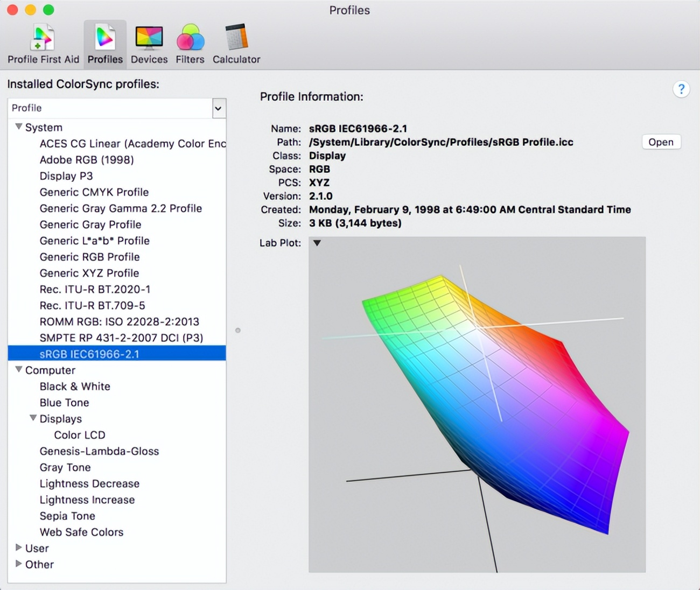This screenshot has width=700, height=590.
Task: Open the Lab Plot options triangle menu
Action: [x=317, y=243]
